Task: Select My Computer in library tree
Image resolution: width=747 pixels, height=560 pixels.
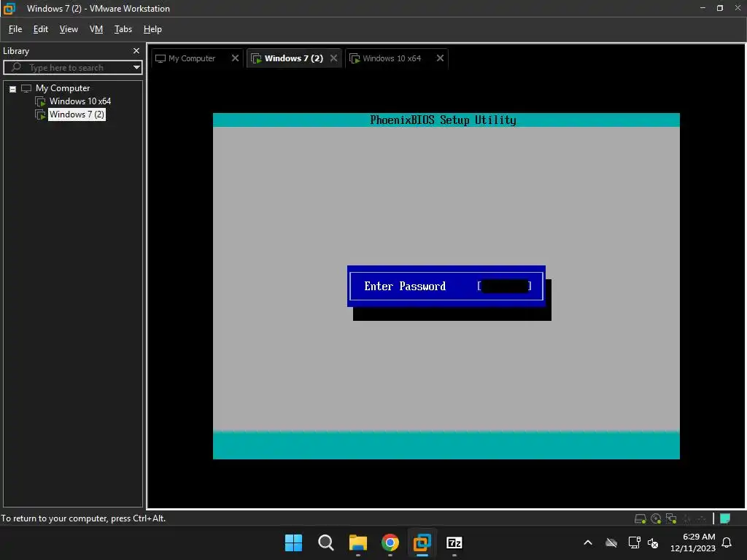Action: (x=63, y=88)
